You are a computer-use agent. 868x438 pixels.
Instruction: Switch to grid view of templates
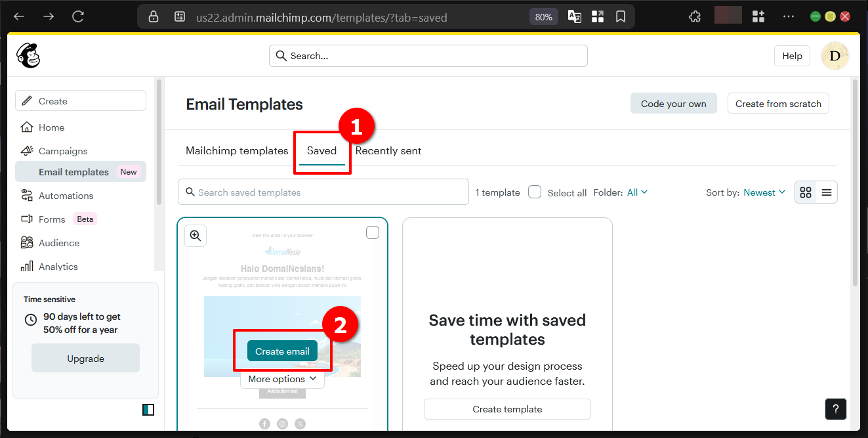[805, 192]
